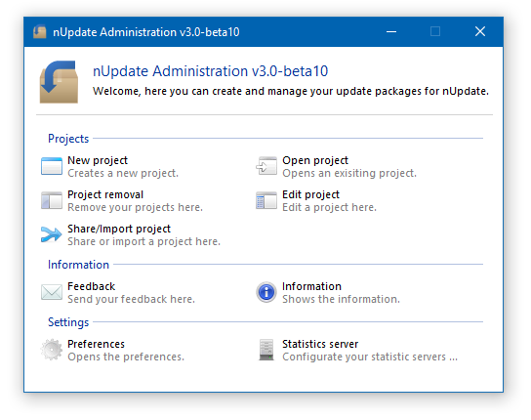This screenshot has width=531, height=420.
Task: Open Statistics server label
Action: (320, 344)
